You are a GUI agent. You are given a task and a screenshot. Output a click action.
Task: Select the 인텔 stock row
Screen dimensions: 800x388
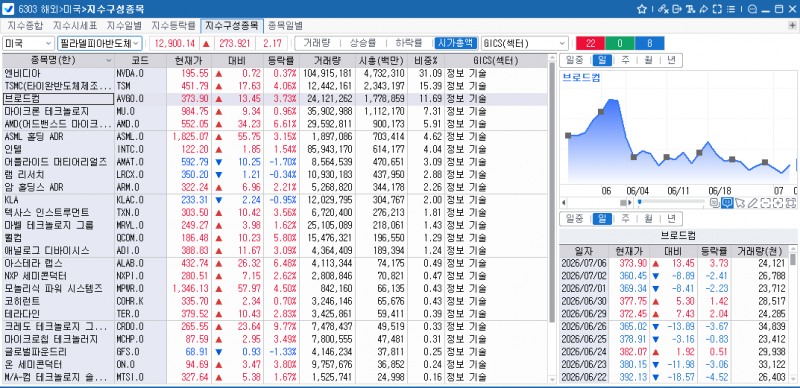point(274,149)
